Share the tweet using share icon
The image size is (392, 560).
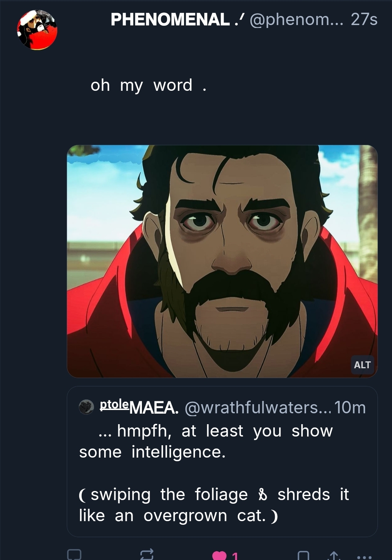(334, 556)
